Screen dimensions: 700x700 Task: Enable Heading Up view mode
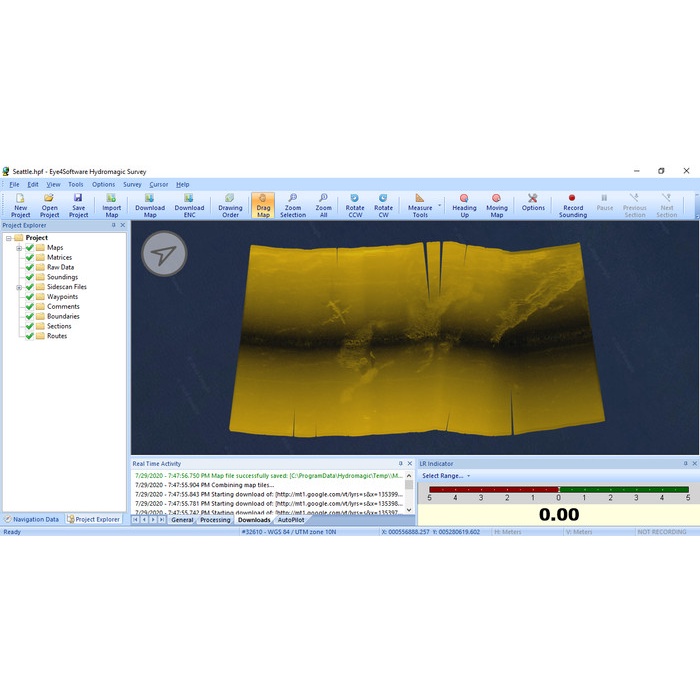coord(464,205)
